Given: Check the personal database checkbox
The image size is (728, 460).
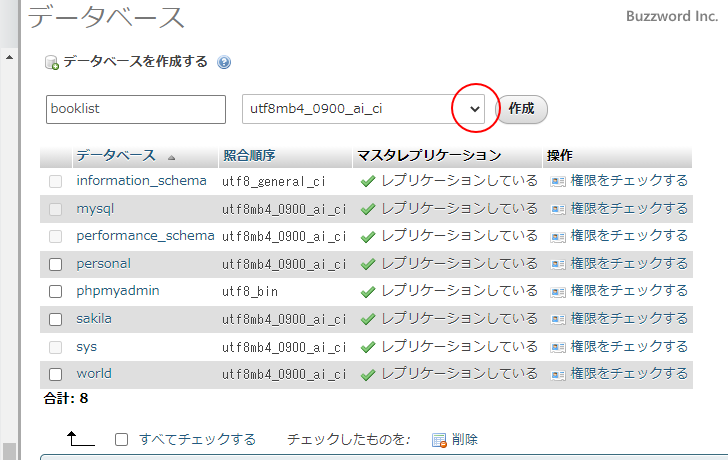Looking at the screenshot, I should coord(55,264).
